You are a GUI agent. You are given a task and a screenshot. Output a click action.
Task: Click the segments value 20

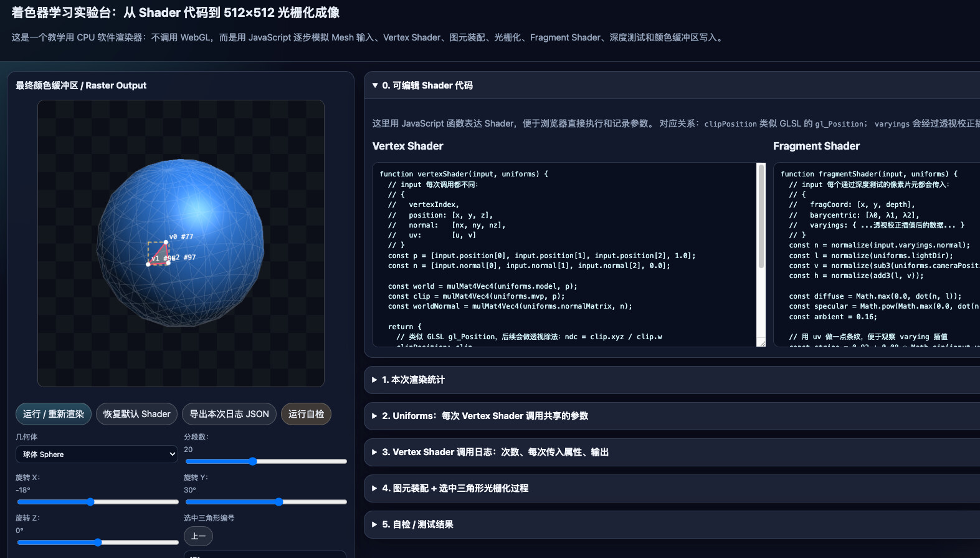coord(188,450)
